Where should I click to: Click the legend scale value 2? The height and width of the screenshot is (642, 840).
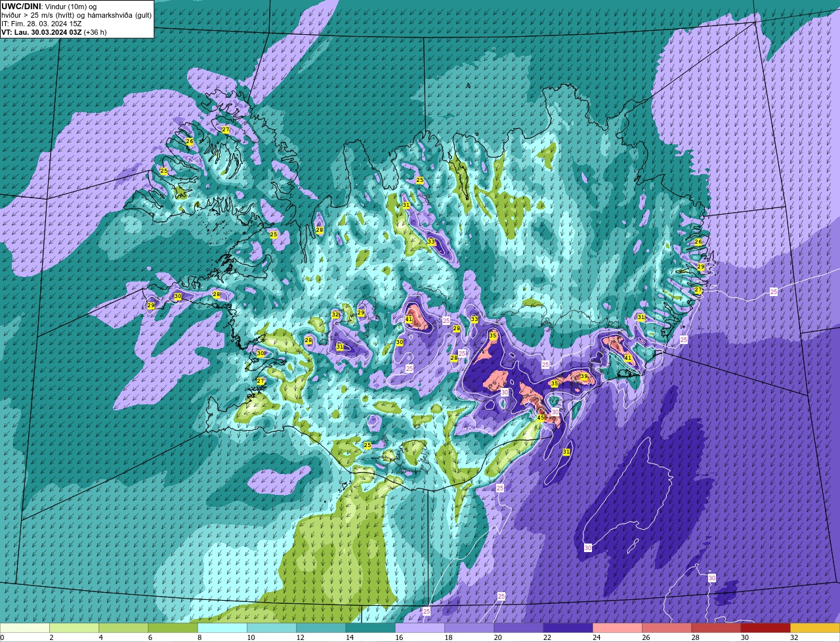point(51,637)
